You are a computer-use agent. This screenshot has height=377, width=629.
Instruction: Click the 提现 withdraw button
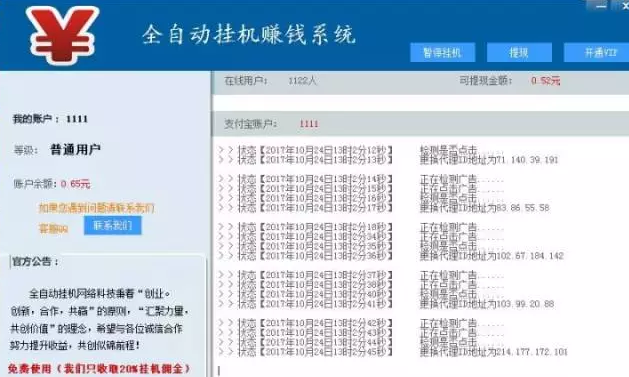point(519,53)
